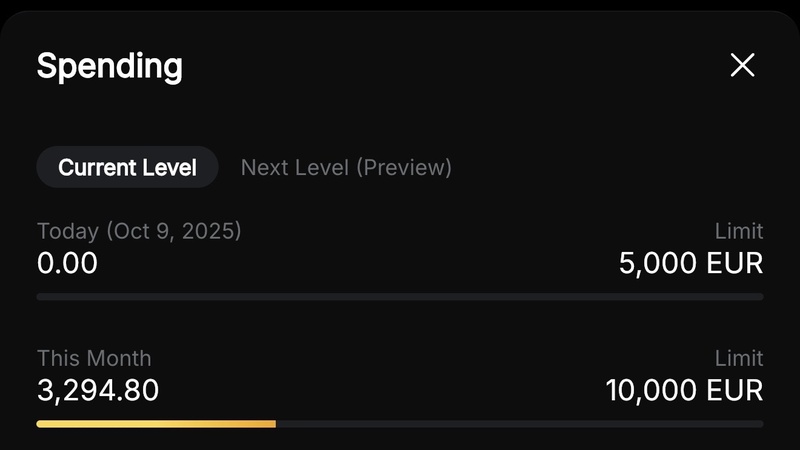Click EUR currency code of daily limit

[x=735, y=263]
